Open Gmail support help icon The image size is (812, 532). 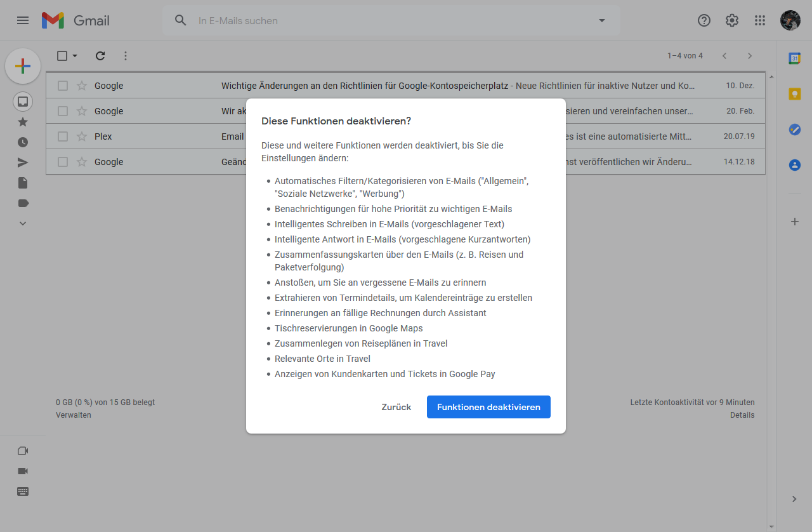click(704, 20)
